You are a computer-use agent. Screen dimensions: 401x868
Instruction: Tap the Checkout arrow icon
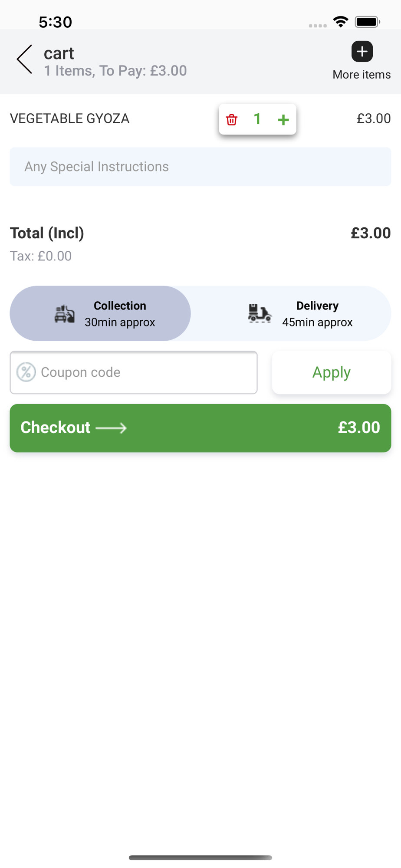pyautogui.click(x=111, y=428)
